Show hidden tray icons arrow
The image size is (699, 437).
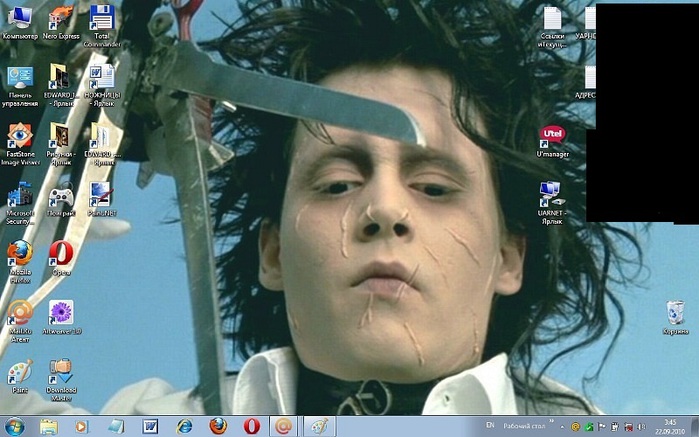coord(562,427)
